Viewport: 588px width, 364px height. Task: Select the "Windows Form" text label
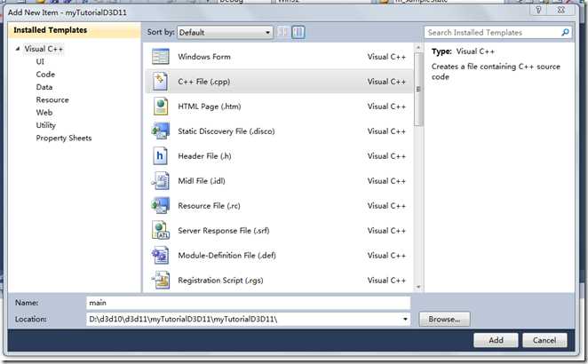pyautogui.click(x=204, y=57)
